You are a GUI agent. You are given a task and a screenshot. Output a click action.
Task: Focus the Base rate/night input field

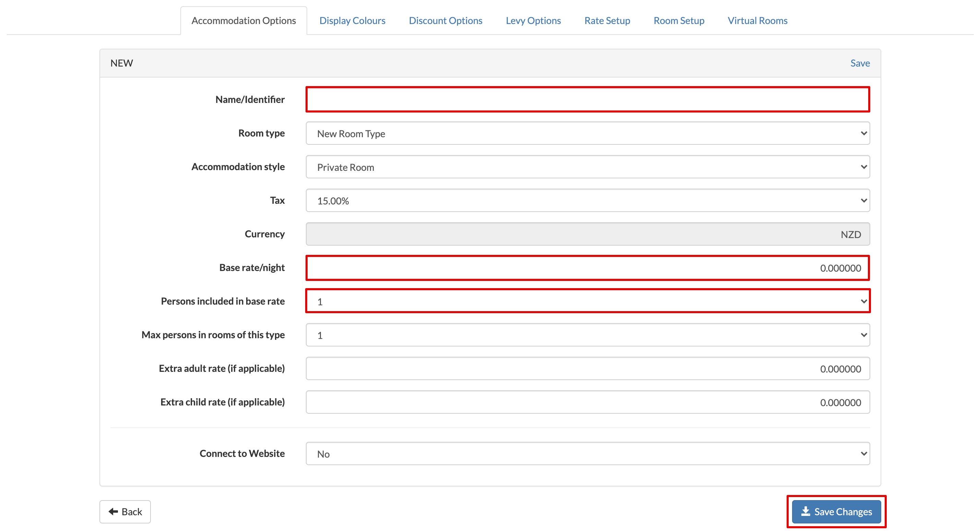click(x=587, y=268)
